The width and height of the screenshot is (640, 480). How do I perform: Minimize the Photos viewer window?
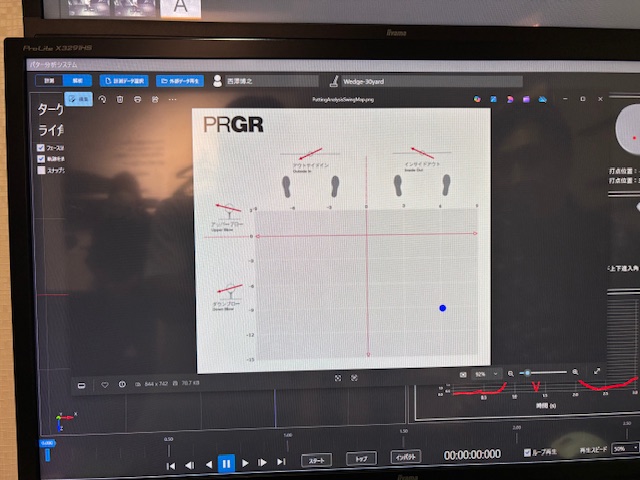click(565, 99)
